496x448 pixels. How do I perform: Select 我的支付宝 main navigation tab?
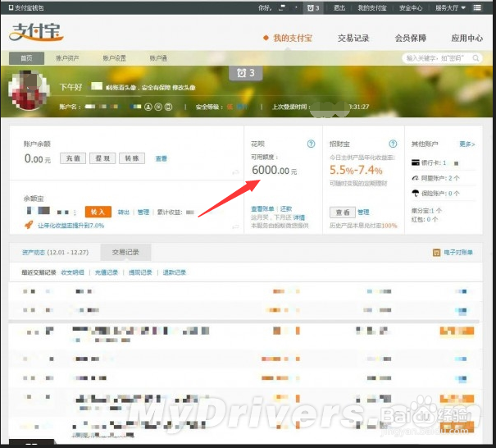point(293,39)
